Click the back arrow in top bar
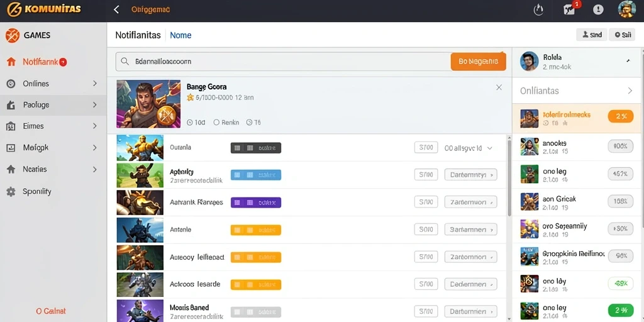 point(116,9)
